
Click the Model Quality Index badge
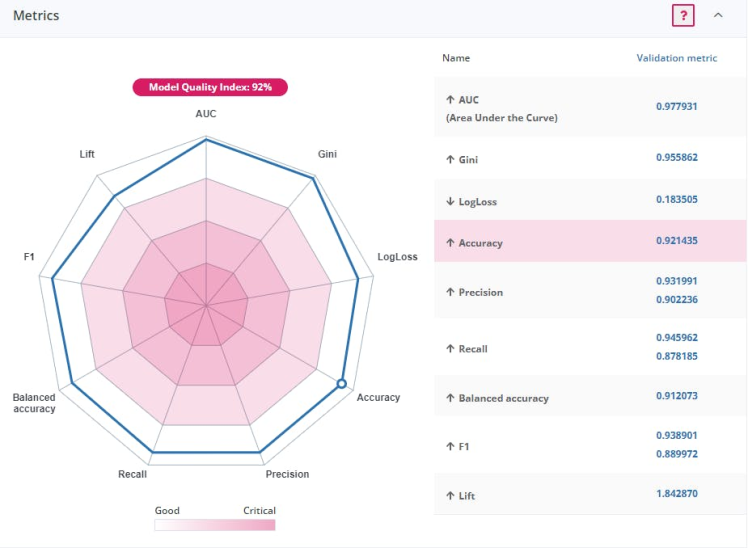pos(210,87)
